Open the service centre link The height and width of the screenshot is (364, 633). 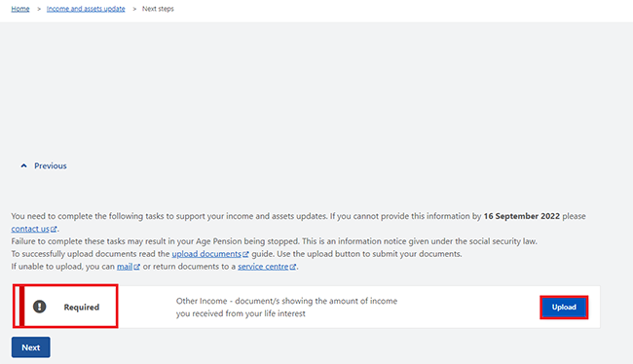tap(263, 267)
